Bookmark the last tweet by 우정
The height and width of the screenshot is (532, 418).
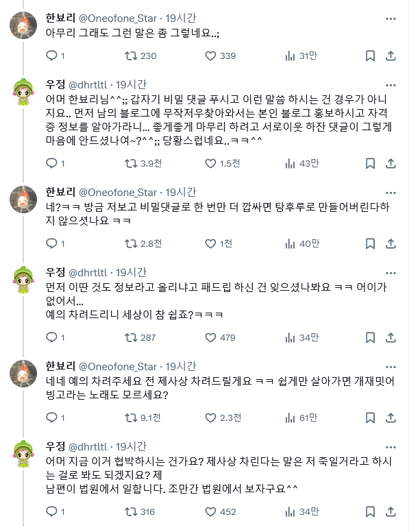pyautogui.click(x=370, y=511)
